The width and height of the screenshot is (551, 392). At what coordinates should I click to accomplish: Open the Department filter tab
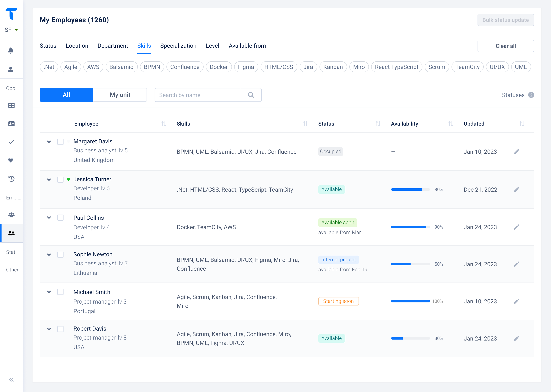tap(113, 46)
